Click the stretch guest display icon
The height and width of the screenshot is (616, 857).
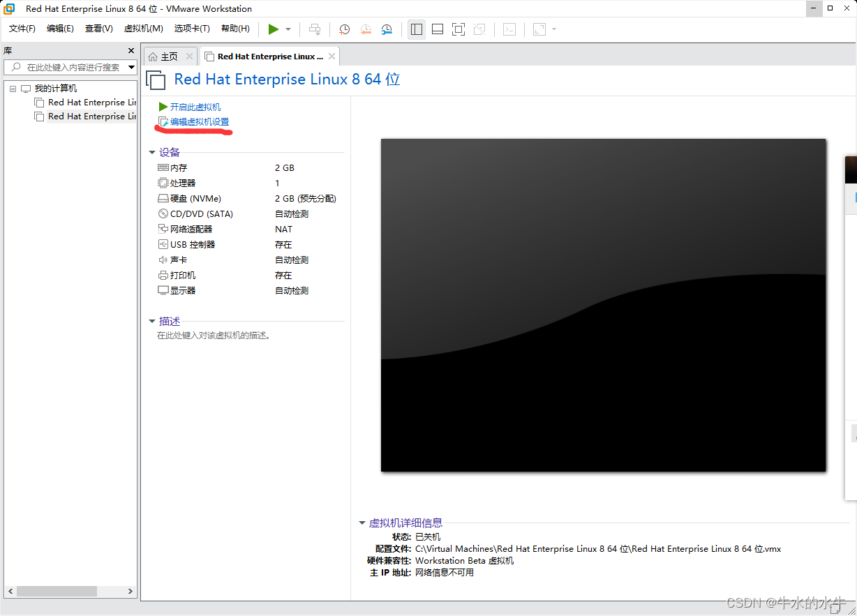[539, 29]
